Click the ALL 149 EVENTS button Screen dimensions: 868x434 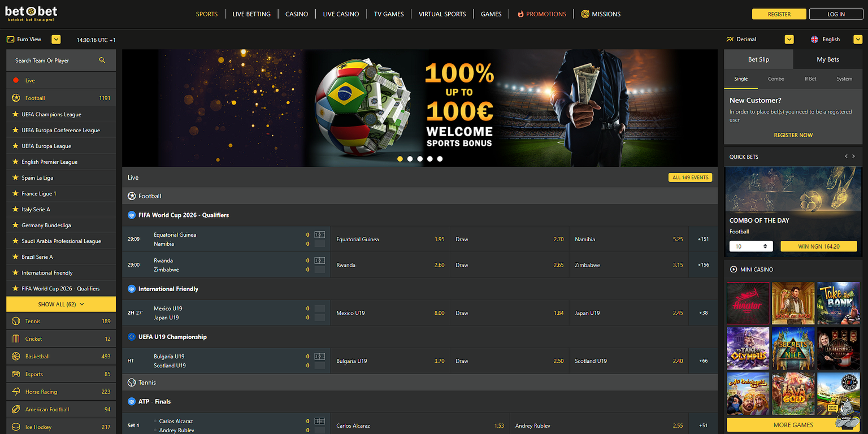pos(690,177)
